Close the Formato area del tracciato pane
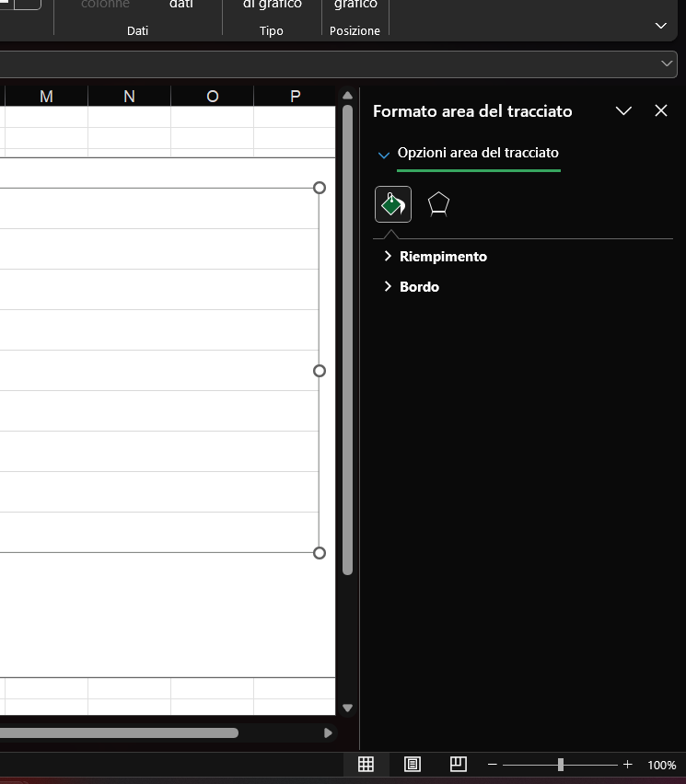The width and height of the screenshot is (686, 784). (x=660, y=111)
